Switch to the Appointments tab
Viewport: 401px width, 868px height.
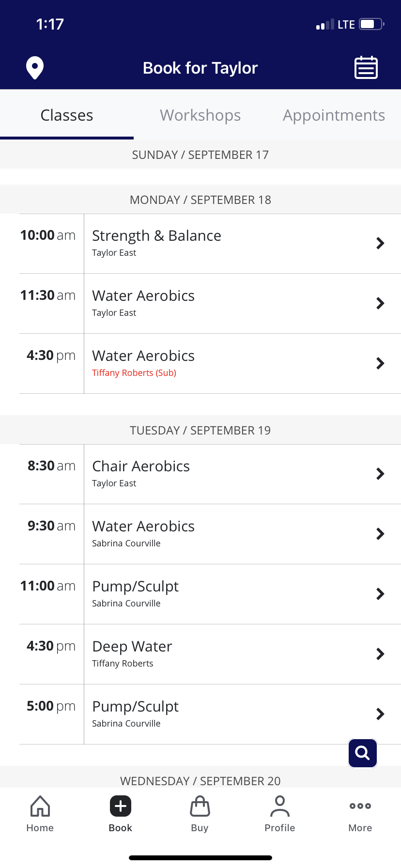[334, 115]
